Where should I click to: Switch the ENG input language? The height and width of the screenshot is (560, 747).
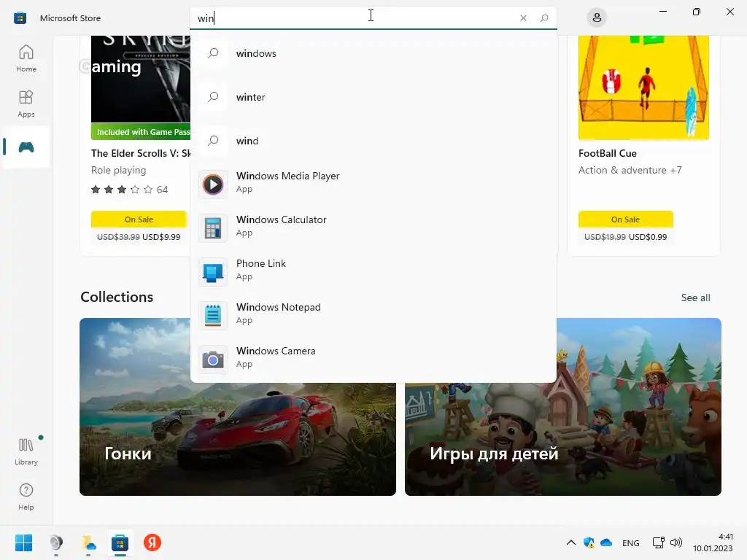pyautogui.click(x=631, y=542)
